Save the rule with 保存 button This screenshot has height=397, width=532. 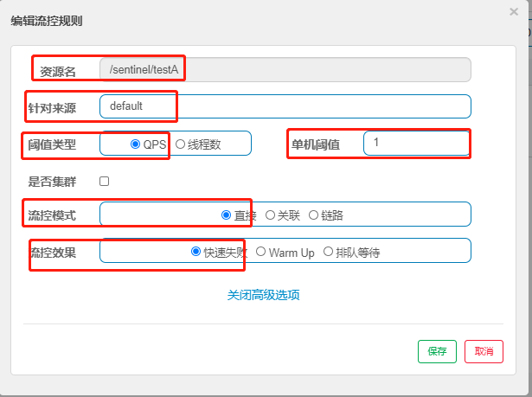437,351
